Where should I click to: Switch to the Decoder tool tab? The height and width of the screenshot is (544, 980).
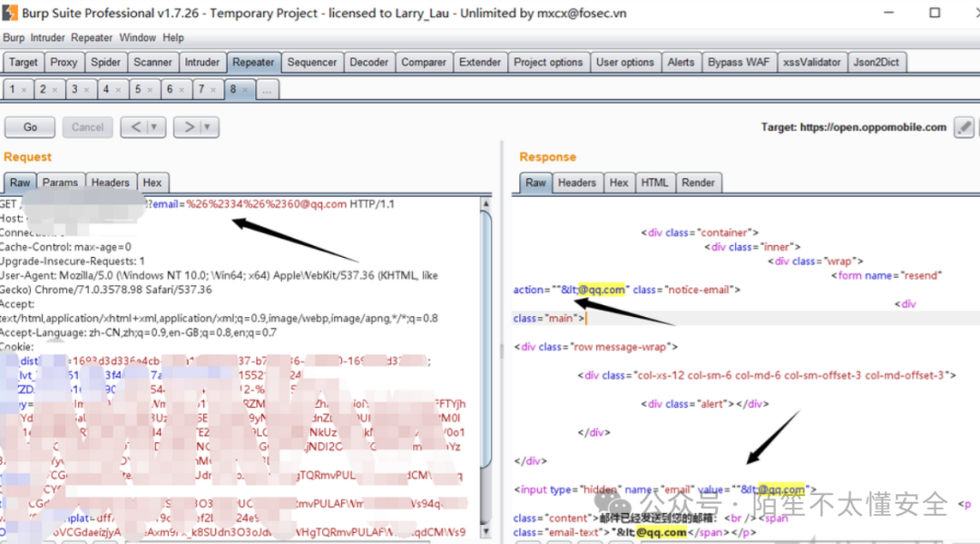(368, 62)
